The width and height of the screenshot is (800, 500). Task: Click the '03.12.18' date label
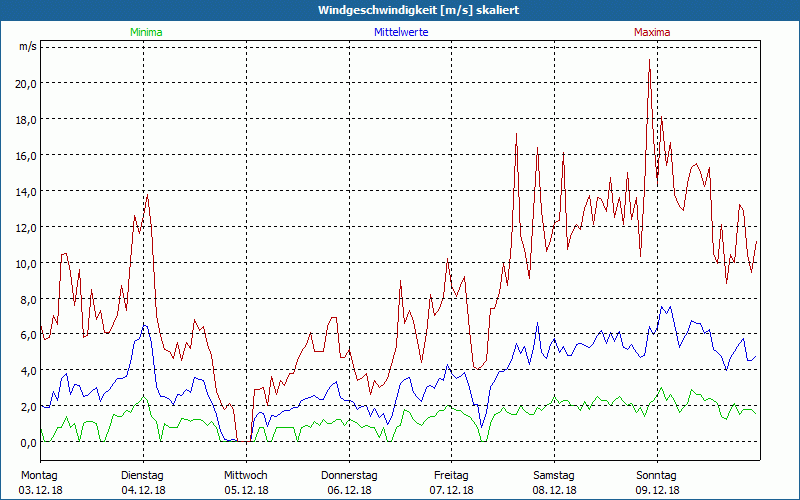click(x=40, y=490)
